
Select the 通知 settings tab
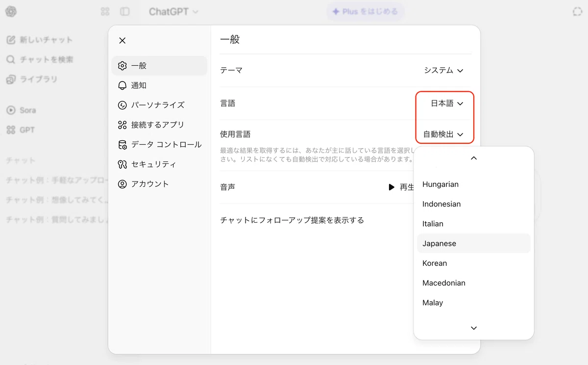[160, 85]
